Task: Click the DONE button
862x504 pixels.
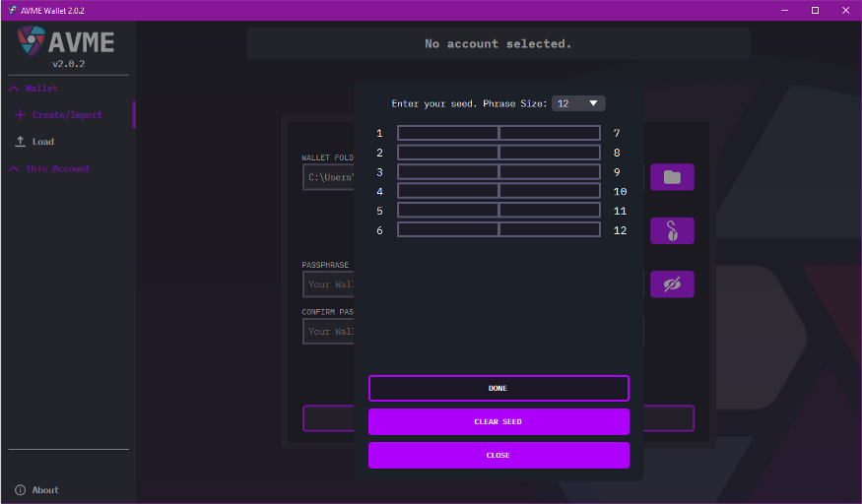Action: coord(498,388)
